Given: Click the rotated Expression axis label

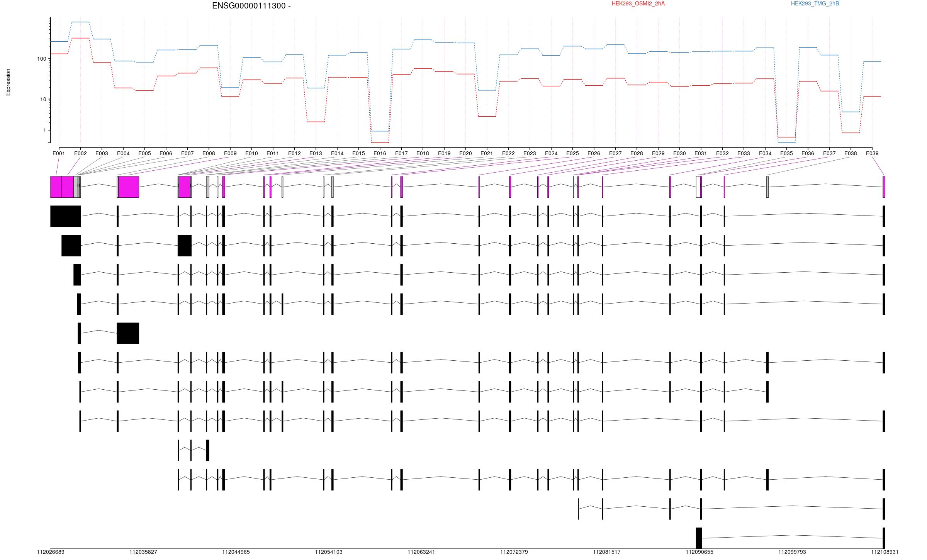Looking at the screenshot, I should 8,82.
